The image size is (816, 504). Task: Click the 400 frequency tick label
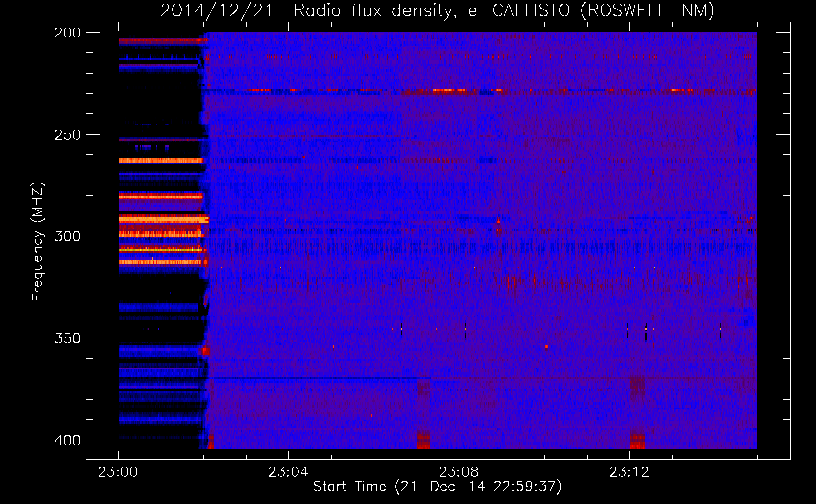pos(68,440)
